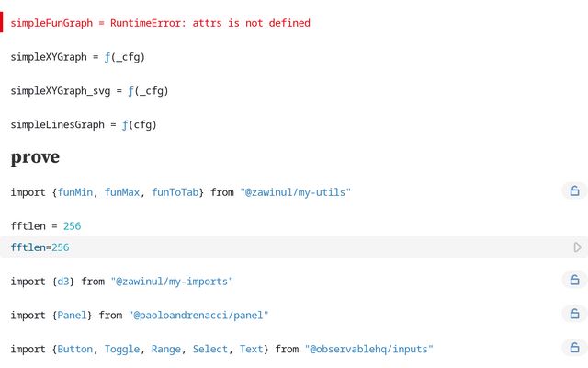
Task: Click inside the fftlen=256 code editor
Action: click(285, 247)
